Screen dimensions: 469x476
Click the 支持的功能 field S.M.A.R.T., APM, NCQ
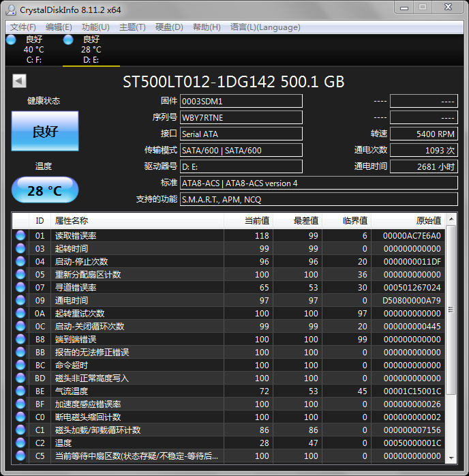(319, 199)
